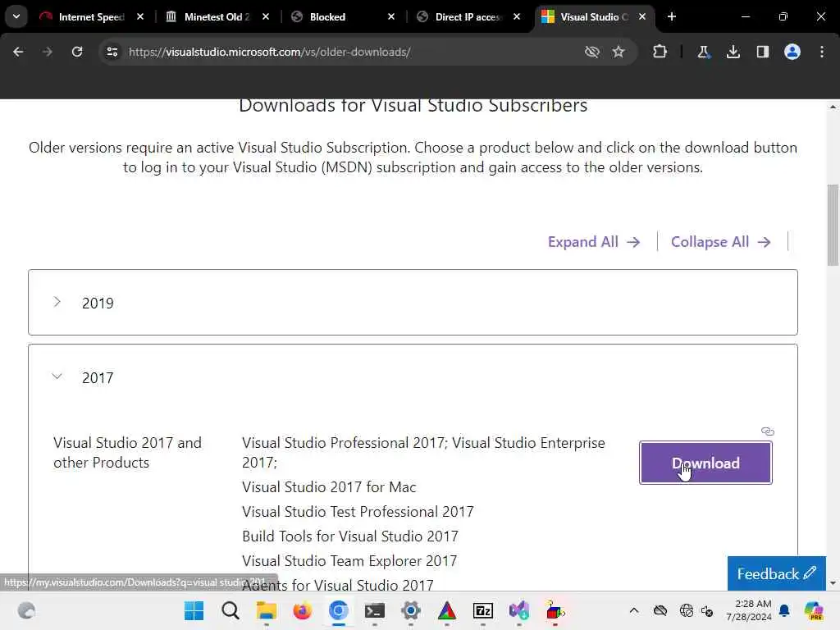The width and height of the screenshot is (840, 630).
Task: Open the notification bell icon
Action: pyautogui.click(x=784, y=610)
